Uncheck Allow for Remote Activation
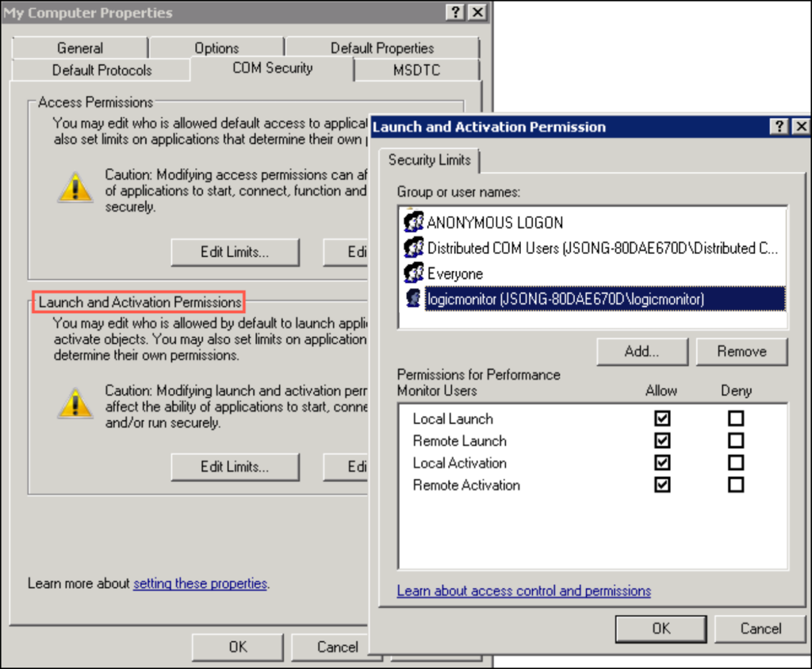 (x=661, y=484)
